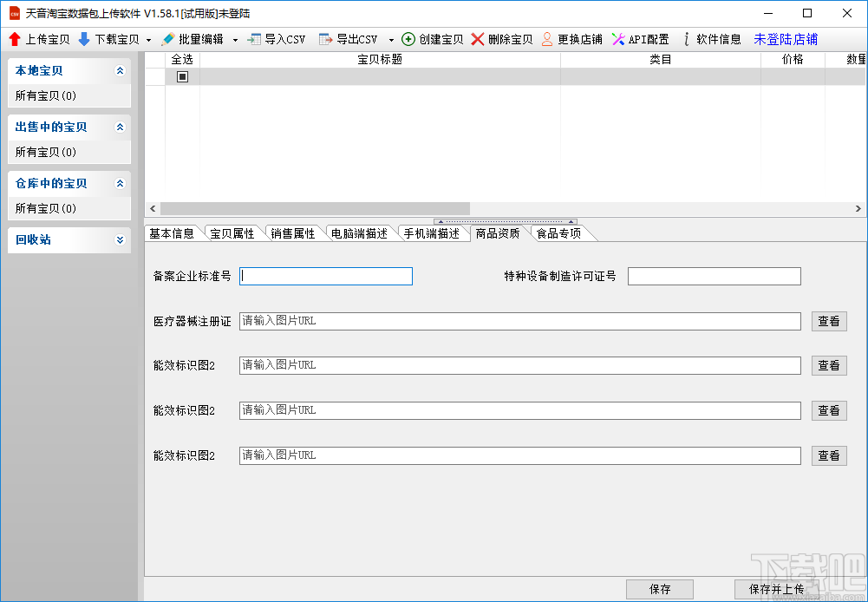This screenshot has height=602, width=868.
Task: Click the table scrollbar right arrow
Action: tap(858, 209)
